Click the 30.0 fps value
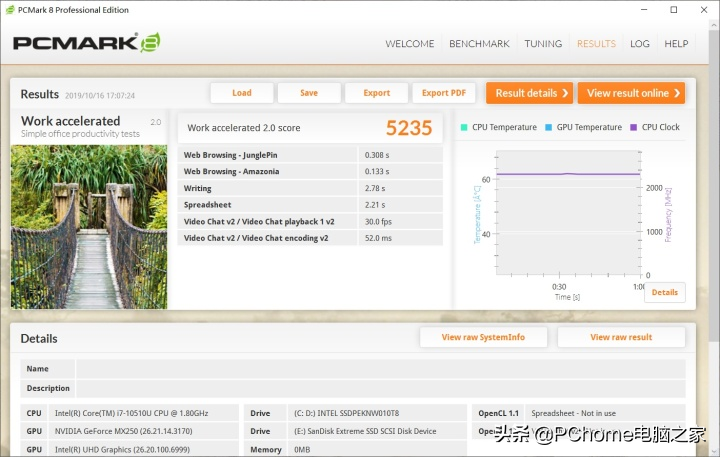This screenshot has width=720, height=457. click(x=378, y=221)
